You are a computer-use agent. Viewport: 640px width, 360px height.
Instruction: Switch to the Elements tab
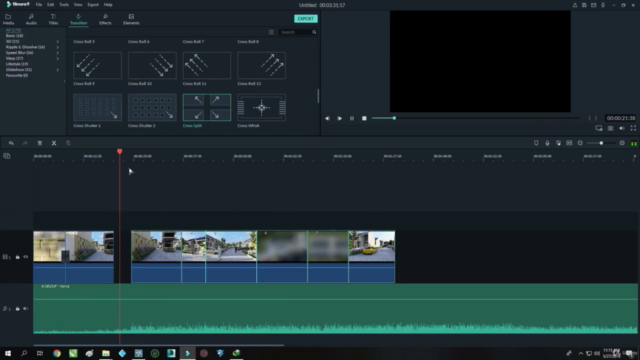(131, 19)
